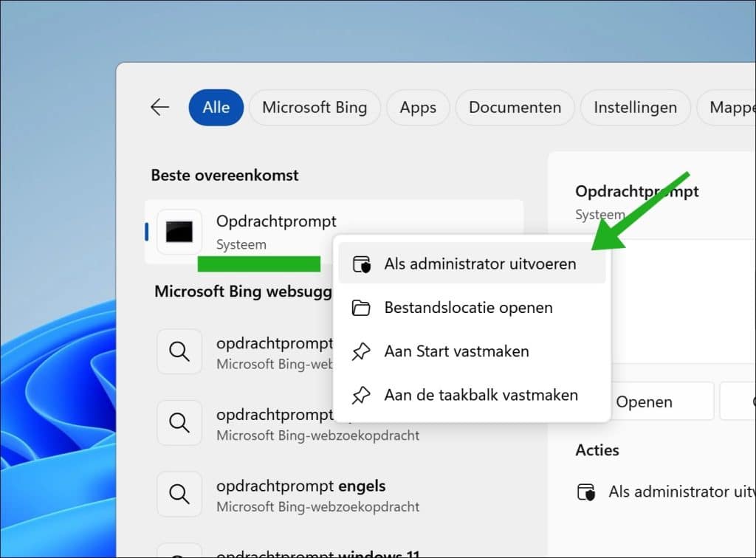The width and height of the screenshot is (756, 558).
Task: Switch to the Documenten tab
Action: (x=515, y=107)
